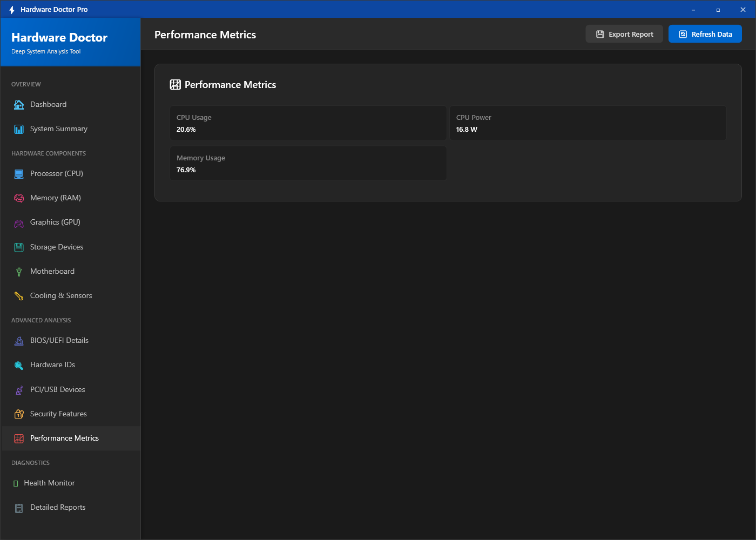Image resolution: width=756 pixels, height=540 pixels.
Task: Click the Performance Metrics card heading icon
Action: [175, 85]
